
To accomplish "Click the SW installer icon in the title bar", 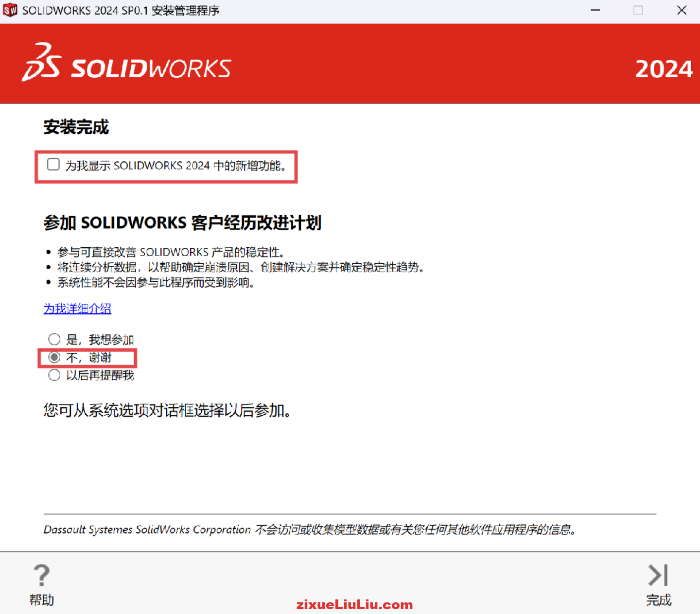I will (x=10, y=10).
